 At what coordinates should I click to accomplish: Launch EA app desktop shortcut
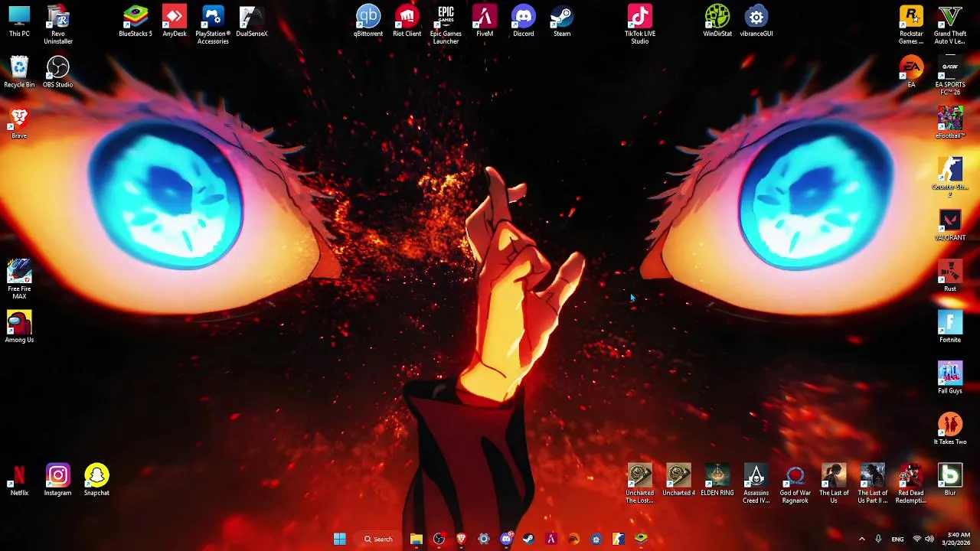coord(911,72)
